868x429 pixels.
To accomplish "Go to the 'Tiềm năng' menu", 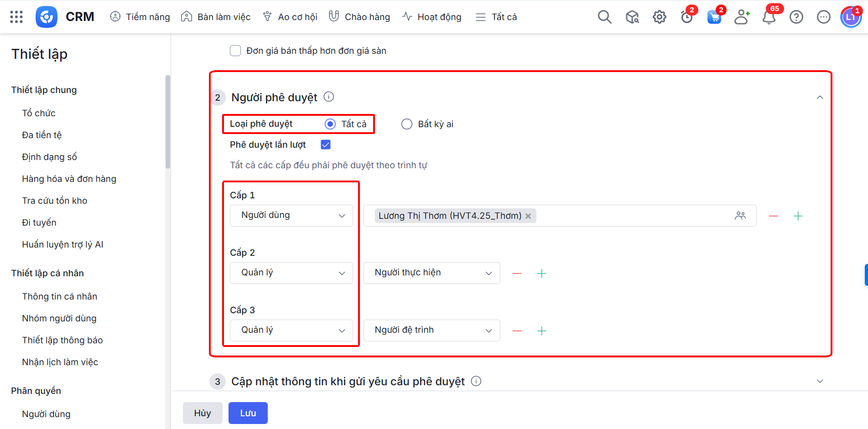I will 140,17.
